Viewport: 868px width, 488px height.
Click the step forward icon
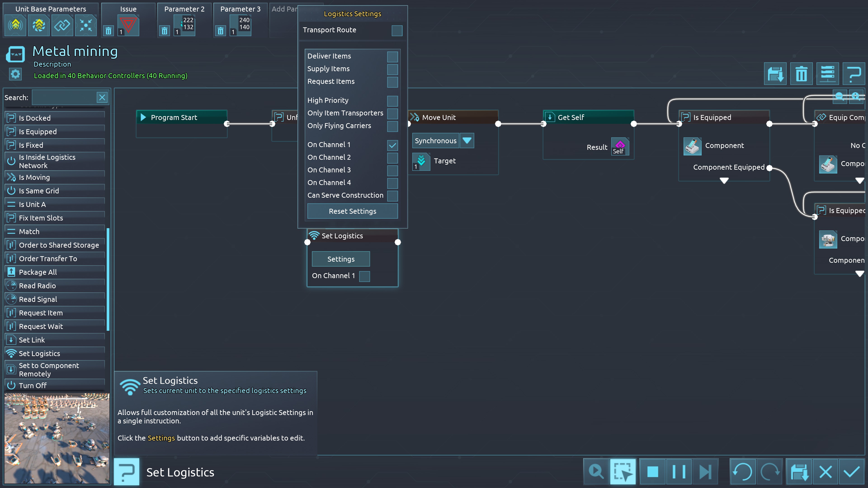point(705,472)
